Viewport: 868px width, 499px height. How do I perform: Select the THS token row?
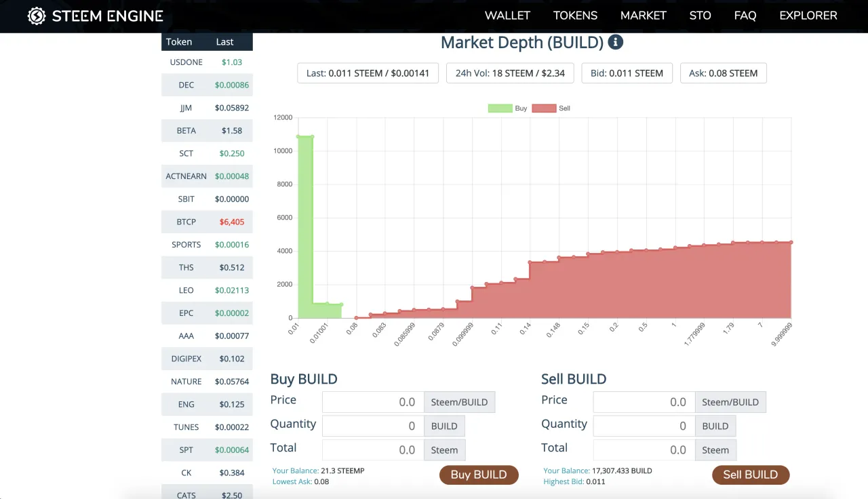(x=207, y=267)
